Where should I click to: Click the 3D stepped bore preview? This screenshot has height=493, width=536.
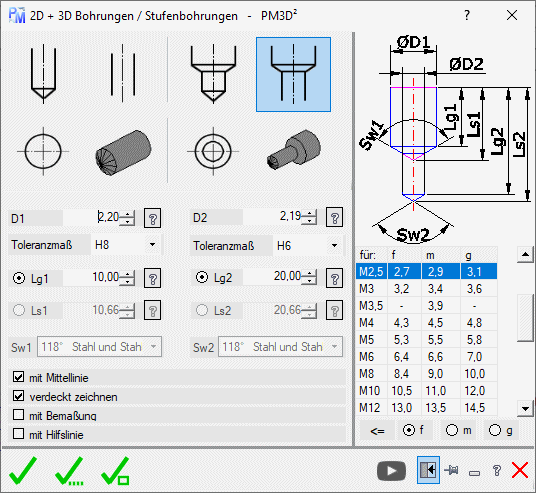click(294, 150)
